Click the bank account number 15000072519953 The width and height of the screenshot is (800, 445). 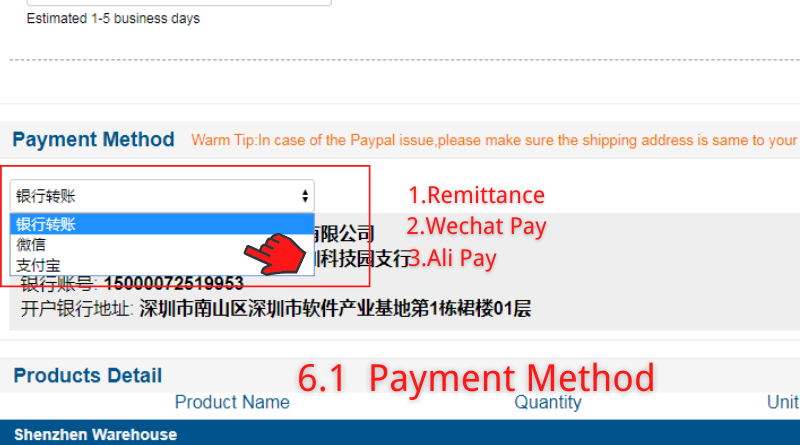point(173,283)
